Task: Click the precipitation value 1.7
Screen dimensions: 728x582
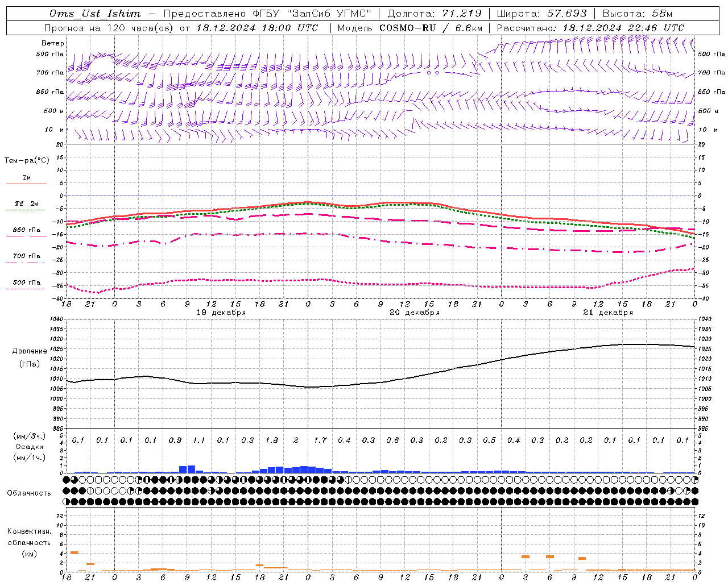Action: coord(320,440)
